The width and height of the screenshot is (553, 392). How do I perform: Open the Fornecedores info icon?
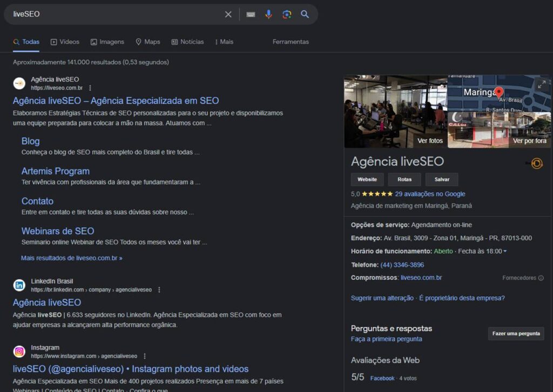point(542,278)
